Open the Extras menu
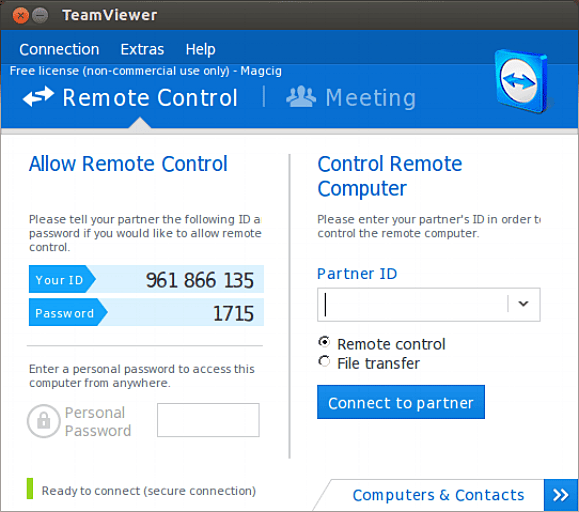The image size is (579, 512). (142, 49)
